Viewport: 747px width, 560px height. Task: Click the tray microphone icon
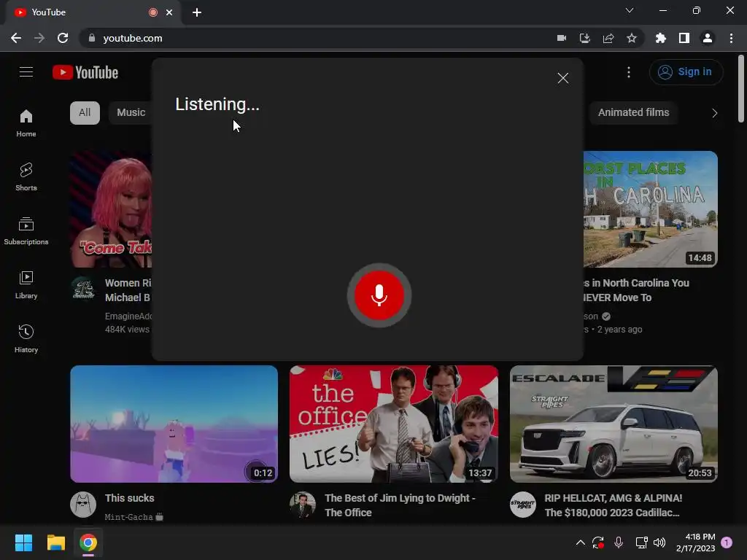[x=619, y=542]
